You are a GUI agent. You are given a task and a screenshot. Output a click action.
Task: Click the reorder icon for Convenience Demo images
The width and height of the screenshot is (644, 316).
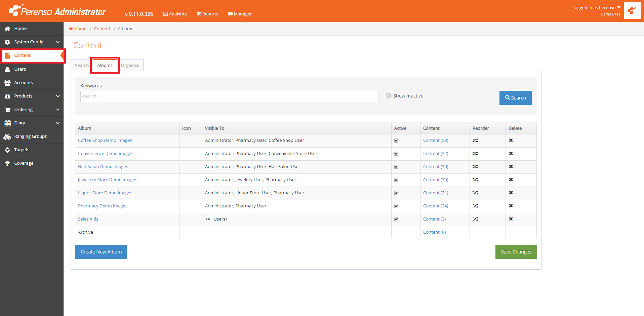tap(475, 154)
